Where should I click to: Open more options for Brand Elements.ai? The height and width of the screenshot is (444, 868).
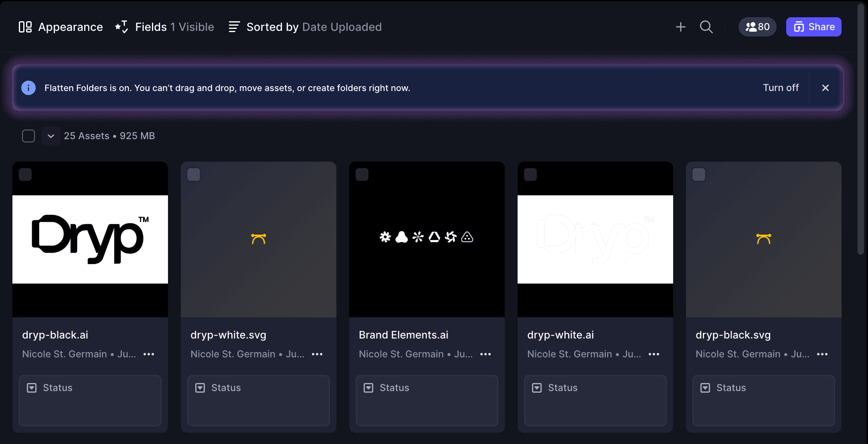coord(486,354)
